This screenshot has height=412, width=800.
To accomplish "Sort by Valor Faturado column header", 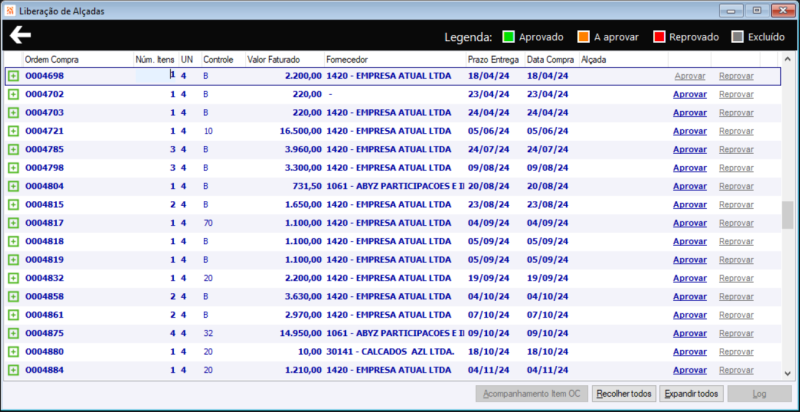I will (285, 60).
